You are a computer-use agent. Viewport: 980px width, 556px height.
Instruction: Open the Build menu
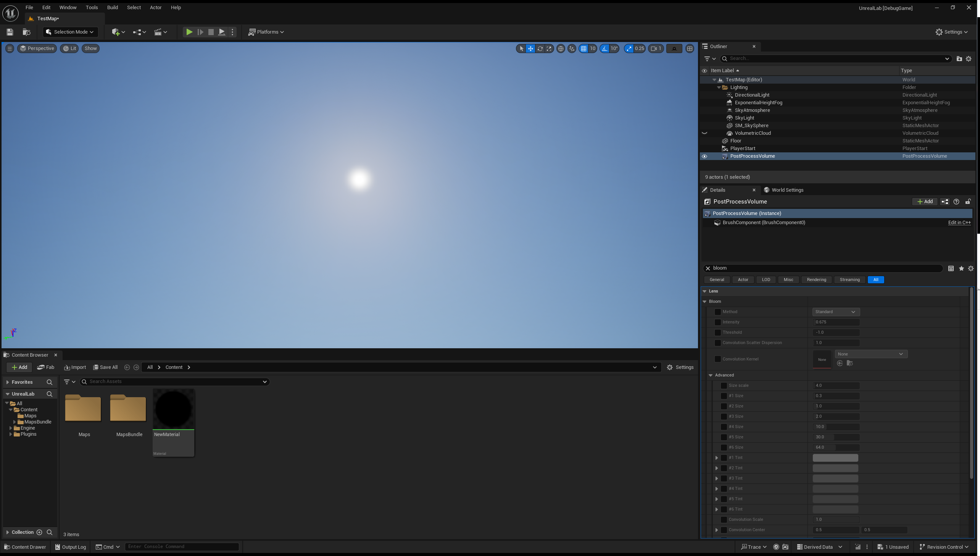(x=112, y=7)
